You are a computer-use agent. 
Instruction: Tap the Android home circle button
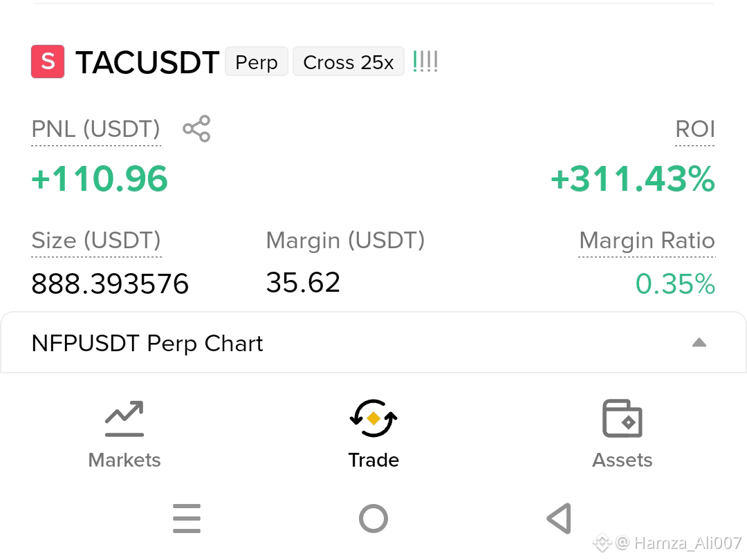click(373, 519)
